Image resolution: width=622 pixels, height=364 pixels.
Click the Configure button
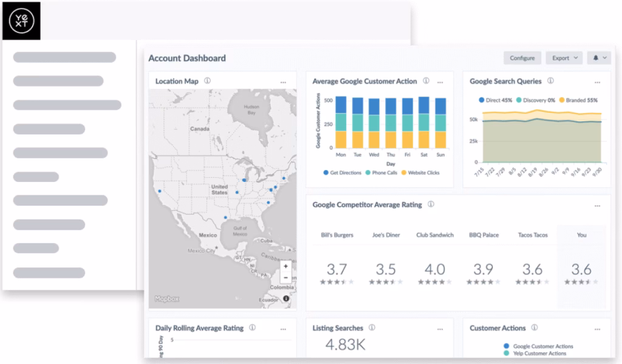pyautogui.click(x=522, y=57)
